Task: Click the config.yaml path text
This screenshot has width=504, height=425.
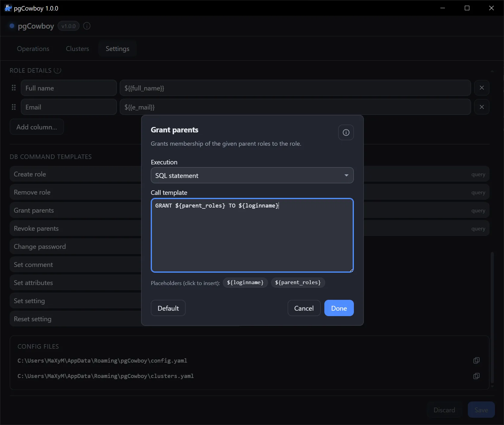Action: [102, 360]
